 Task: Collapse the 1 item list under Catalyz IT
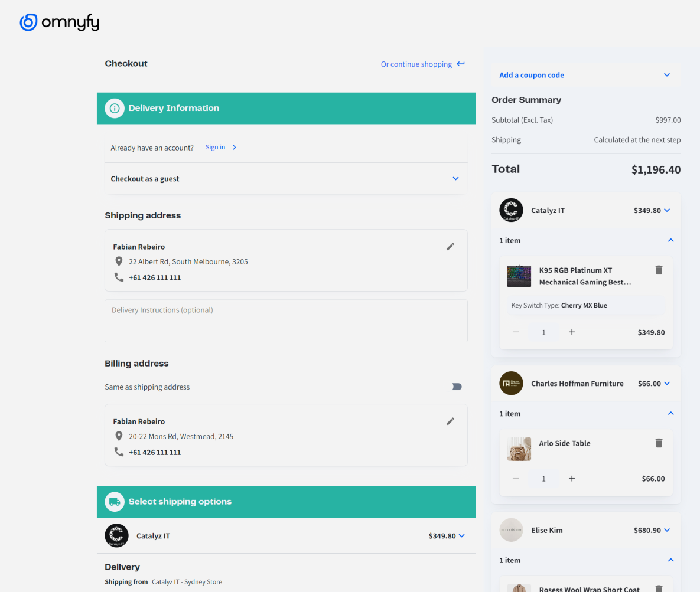[x=670, y=240]
